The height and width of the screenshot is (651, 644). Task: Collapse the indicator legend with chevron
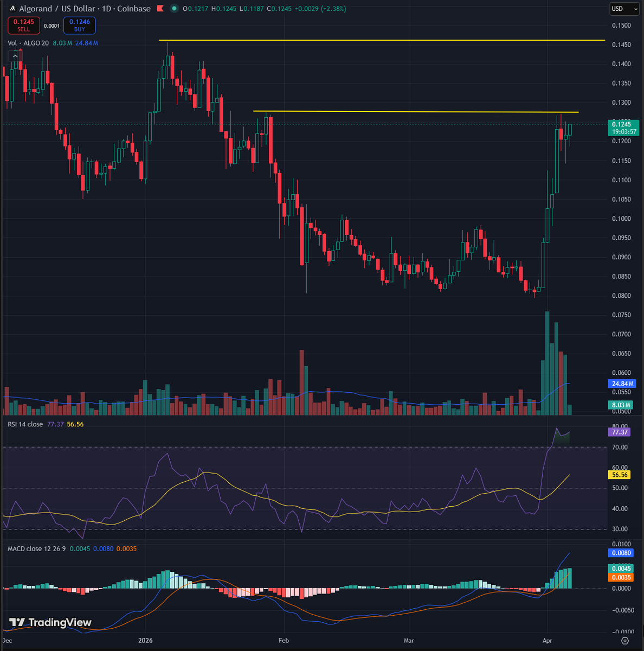(x=15, y=56)
